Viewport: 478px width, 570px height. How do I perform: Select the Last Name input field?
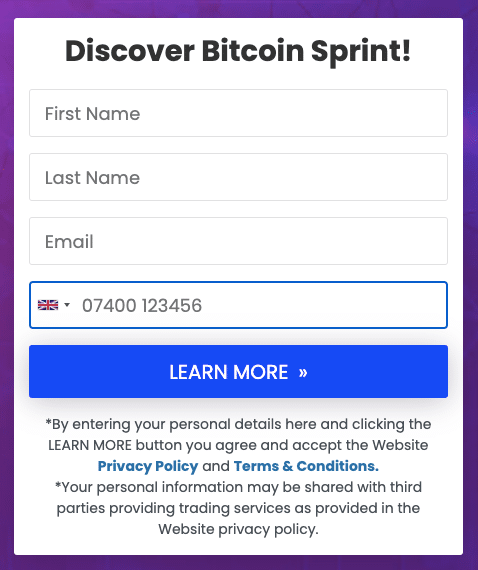pyautogui.click(x=238, y=177)
